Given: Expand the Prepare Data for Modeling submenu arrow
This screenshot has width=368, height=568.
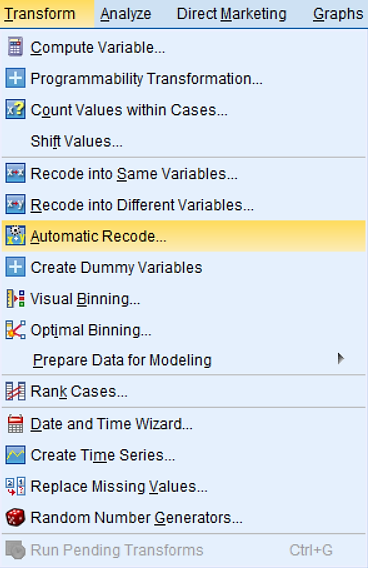Looking at the screenshot, I should pyautogui.click(x=340, y=359).
